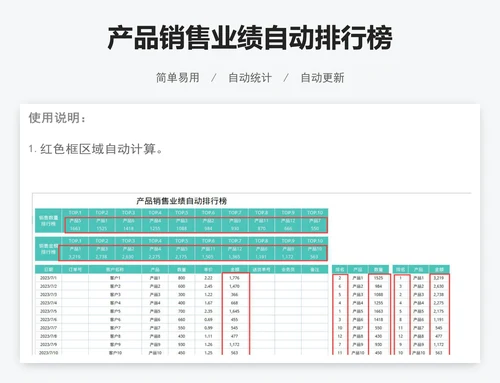Click the TOP.1 header in sales quantity ranking
Viewport: 500px width, 383px height.
click(x=75, y=212)
